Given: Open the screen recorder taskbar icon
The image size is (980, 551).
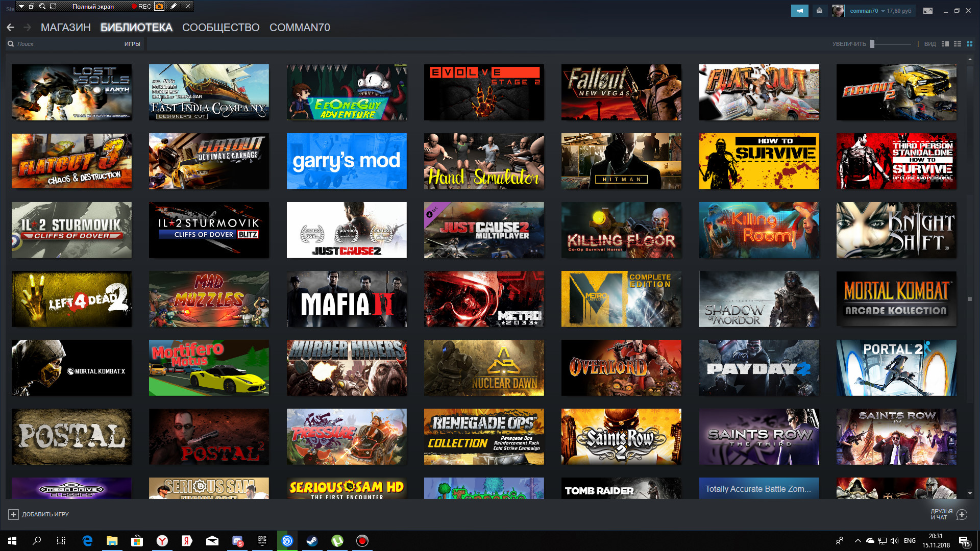Looking at the screenshot, I should [362, 541].
